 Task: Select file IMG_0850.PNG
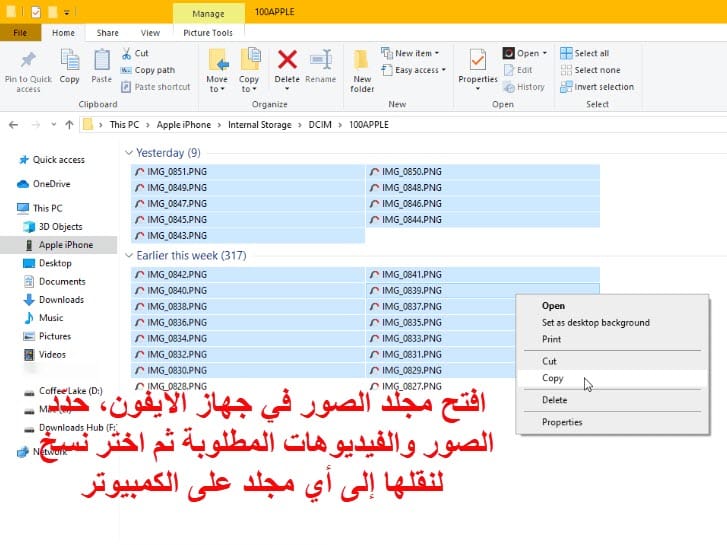click(x=483, y=172)
